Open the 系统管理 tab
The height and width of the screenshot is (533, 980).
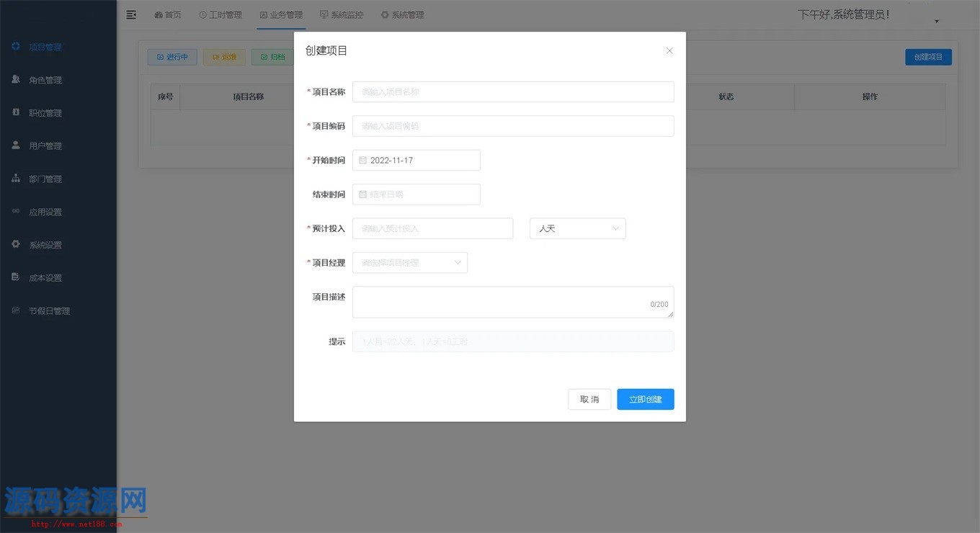pyautogui.click(x=402, y=14)
